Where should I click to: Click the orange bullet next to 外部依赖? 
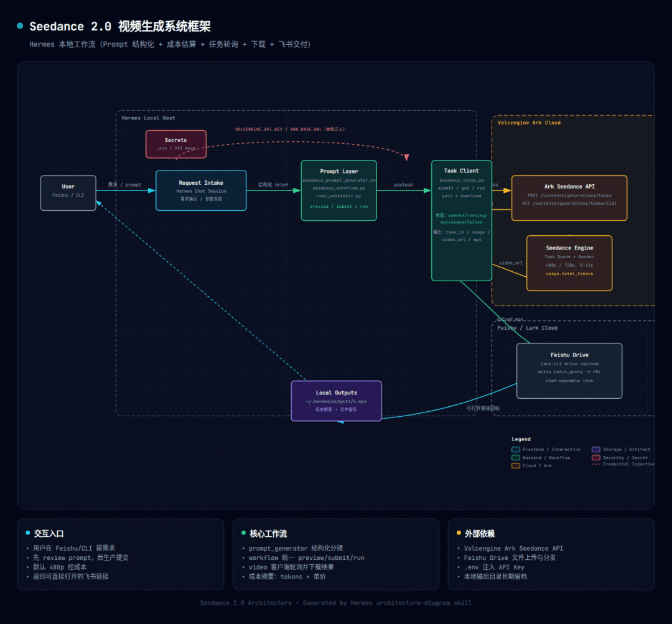[459, 533]
